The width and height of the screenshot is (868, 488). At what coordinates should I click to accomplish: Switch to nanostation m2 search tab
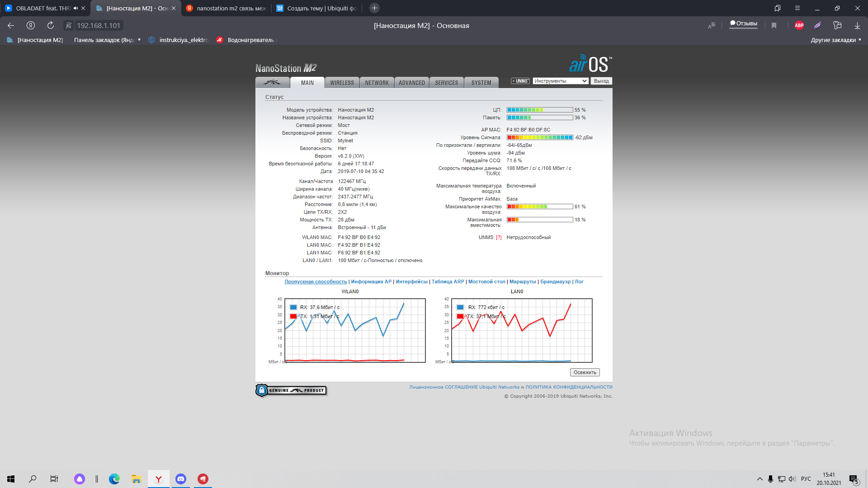pos(226,8)
